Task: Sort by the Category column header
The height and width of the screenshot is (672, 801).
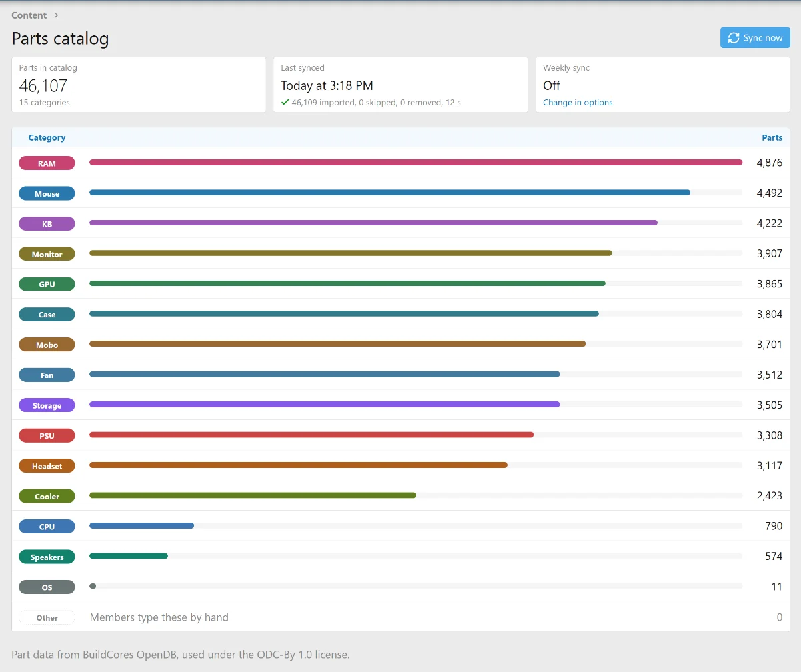Action: (47, 137)
